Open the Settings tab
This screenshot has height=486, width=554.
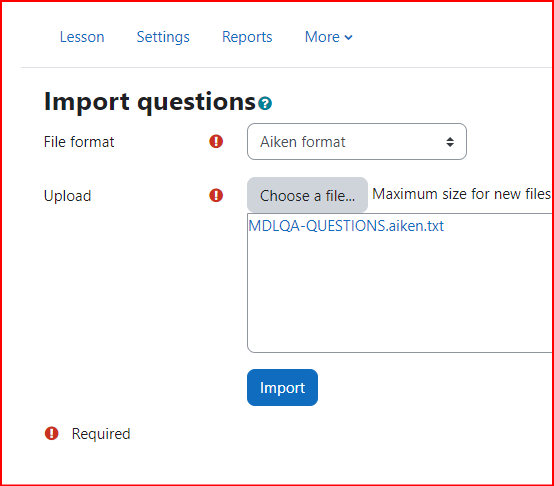point(163,37)
